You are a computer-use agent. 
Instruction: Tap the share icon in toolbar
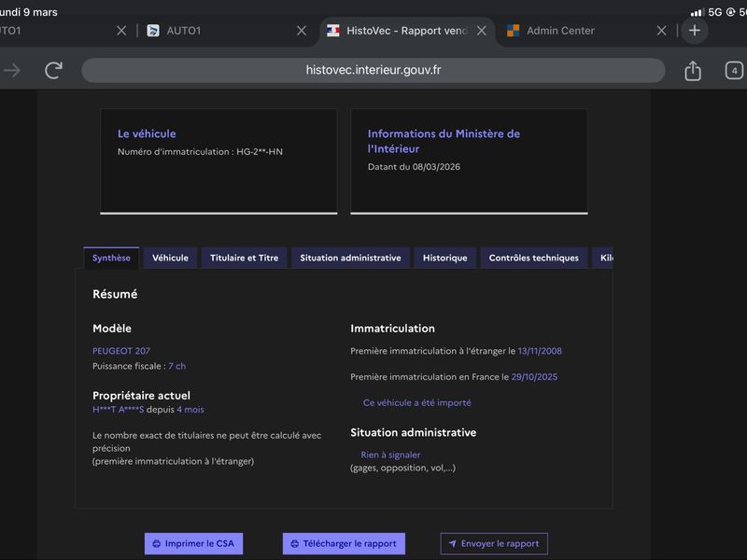[x=693, y=71]
